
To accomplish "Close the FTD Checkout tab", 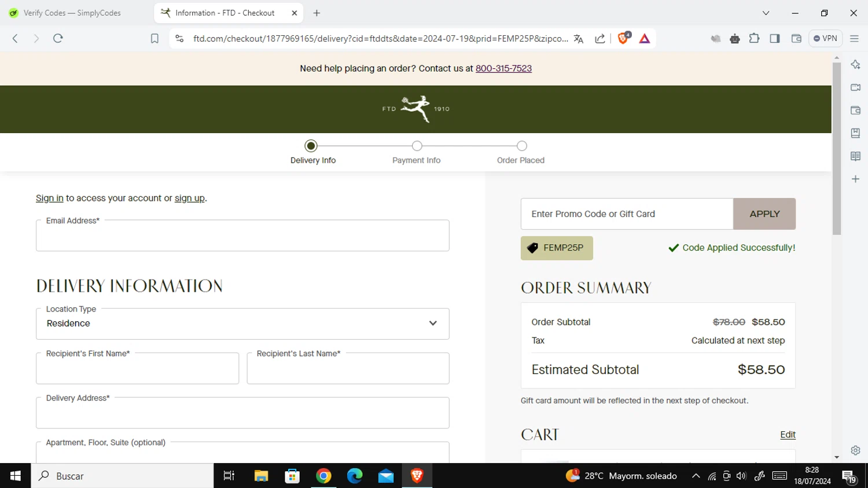I will [x=294, y=13].
